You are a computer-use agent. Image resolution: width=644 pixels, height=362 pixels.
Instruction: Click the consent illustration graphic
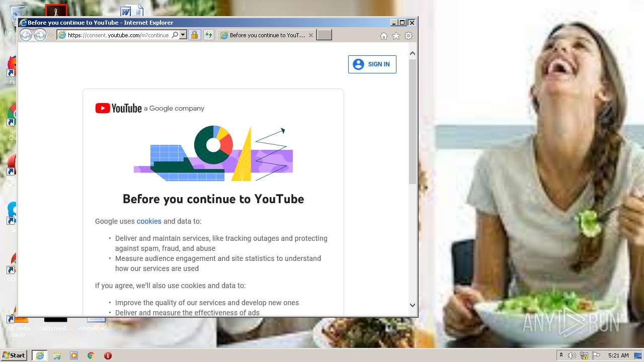point(213,153)
